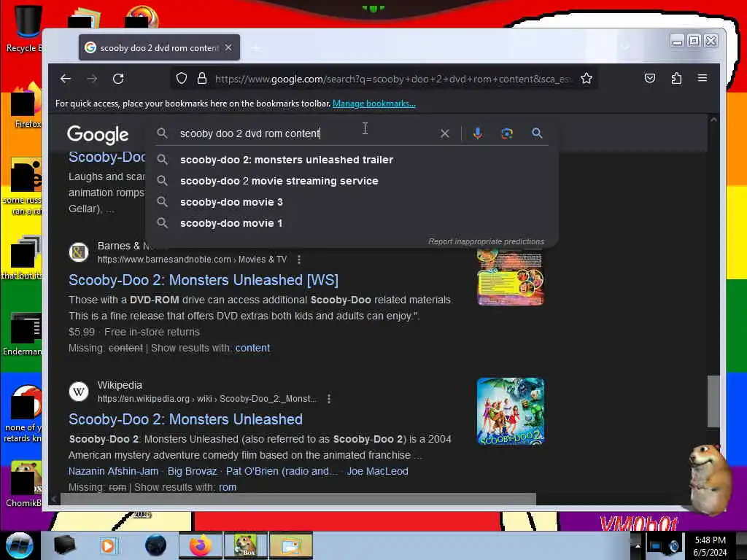The image size is (747, 560).
Task: Open Firefox from the taskbar
Action: (200, 545)
